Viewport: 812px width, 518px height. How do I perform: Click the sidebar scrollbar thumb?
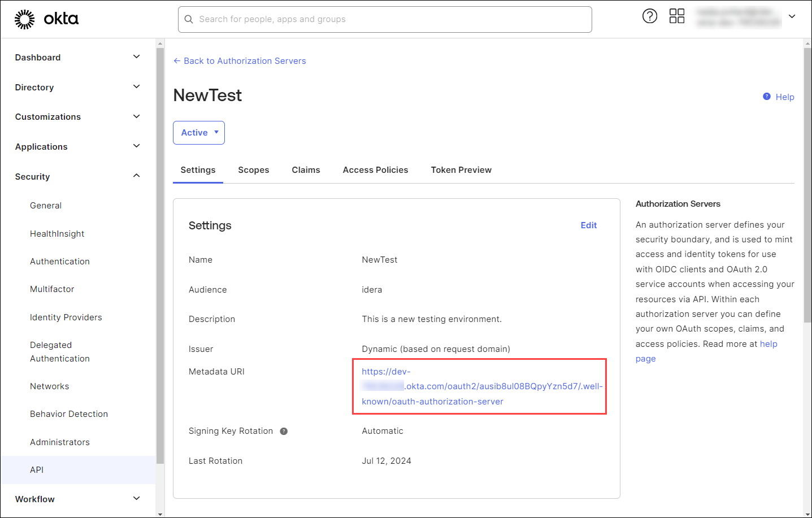(x=160, y=255)
